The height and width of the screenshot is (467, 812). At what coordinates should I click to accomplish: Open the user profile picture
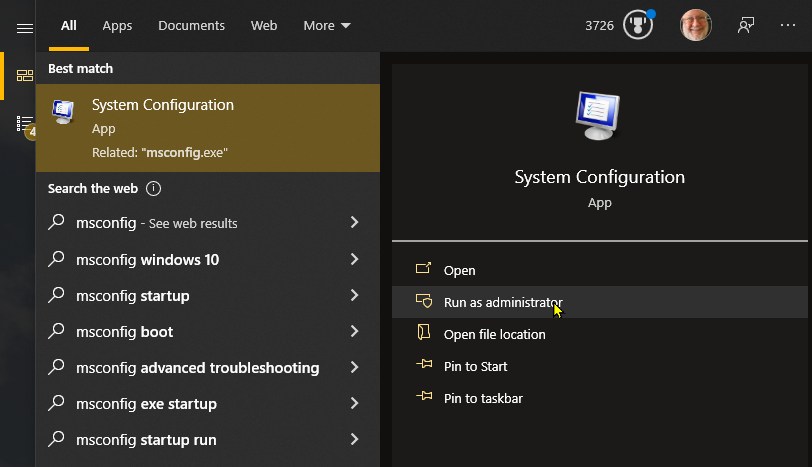(x=695, y=25)
